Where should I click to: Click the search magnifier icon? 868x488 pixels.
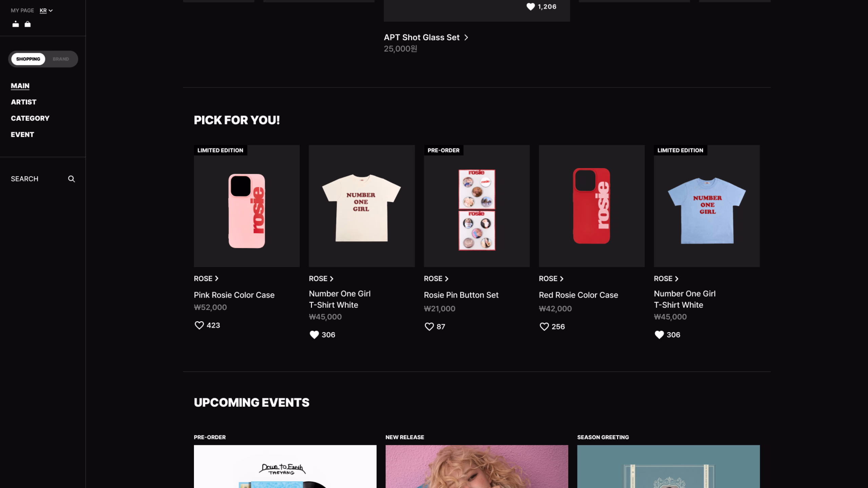[x=71, y=179]
